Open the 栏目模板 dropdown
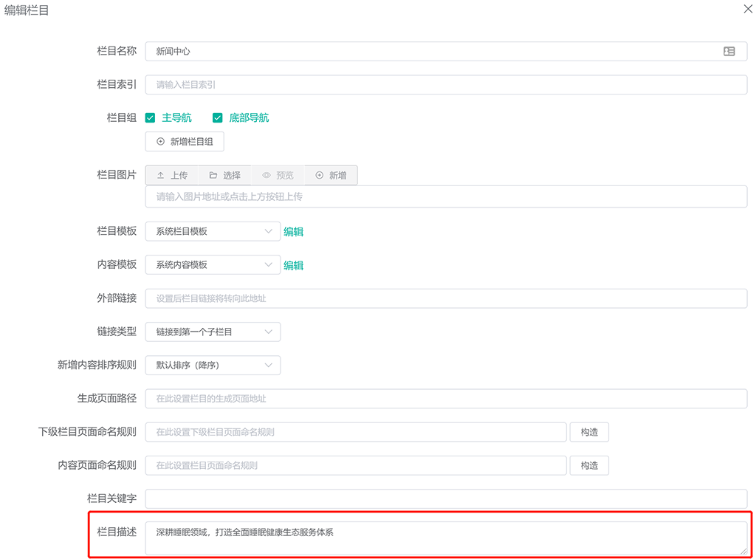This screenshot has height=559, width=756. coord(213,231)
